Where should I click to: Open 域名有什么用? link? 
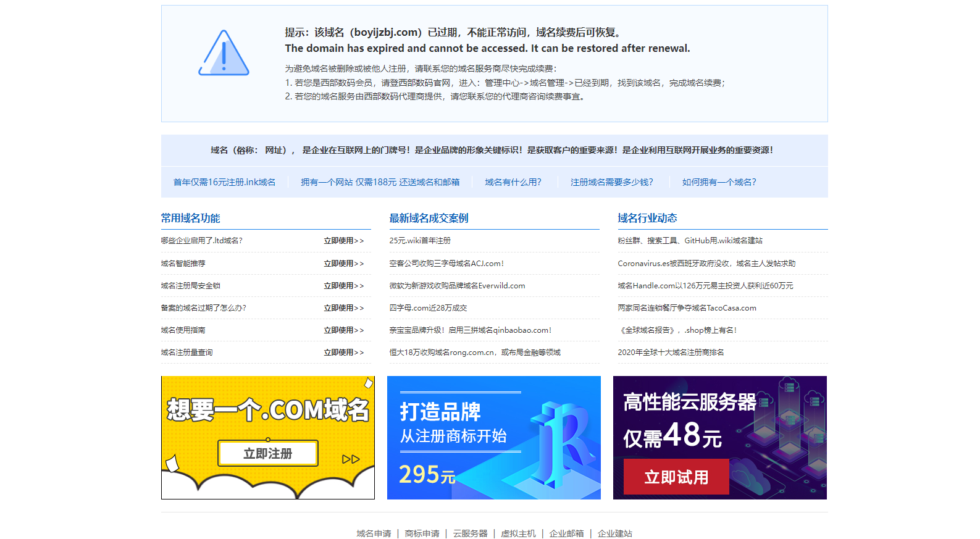(x=513, y=182)
